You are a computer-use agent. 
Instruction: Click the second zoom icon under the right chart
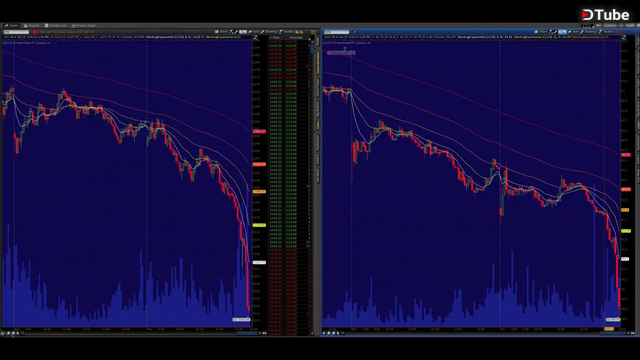tap(334, 333)
